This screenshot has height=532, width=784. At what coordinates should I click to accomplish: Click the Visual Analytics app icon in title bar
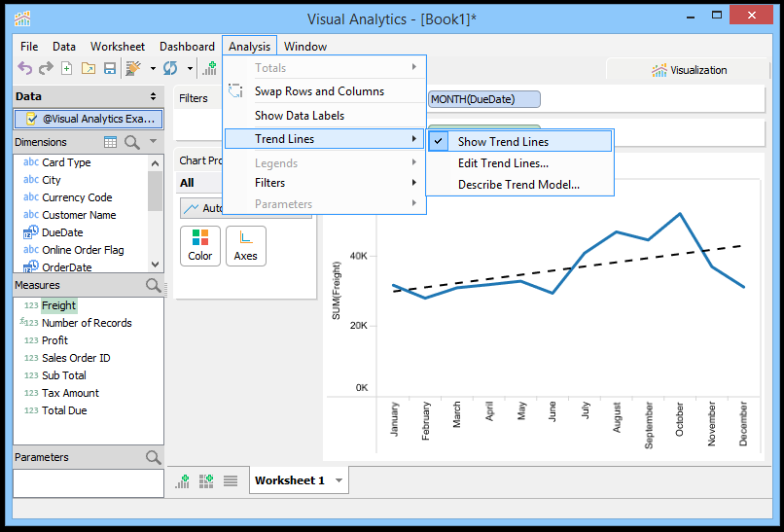coord(22,19)
